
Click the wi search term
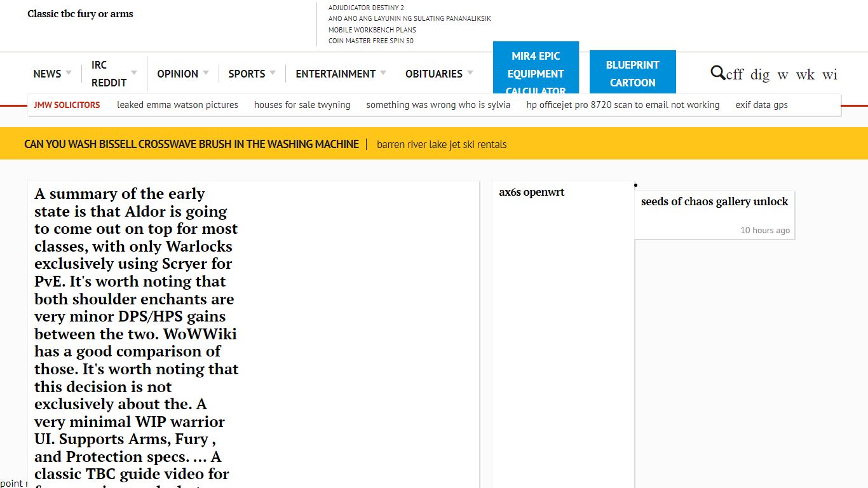pos(830,74)
